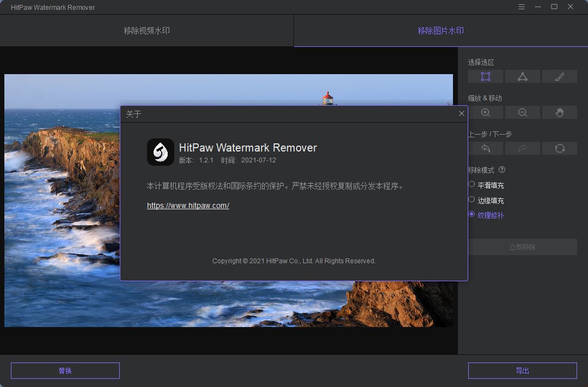The height and width of the screenshot is (387, 588).
Task: Select the polygon selection tool
Action: (x=522, y=76)
